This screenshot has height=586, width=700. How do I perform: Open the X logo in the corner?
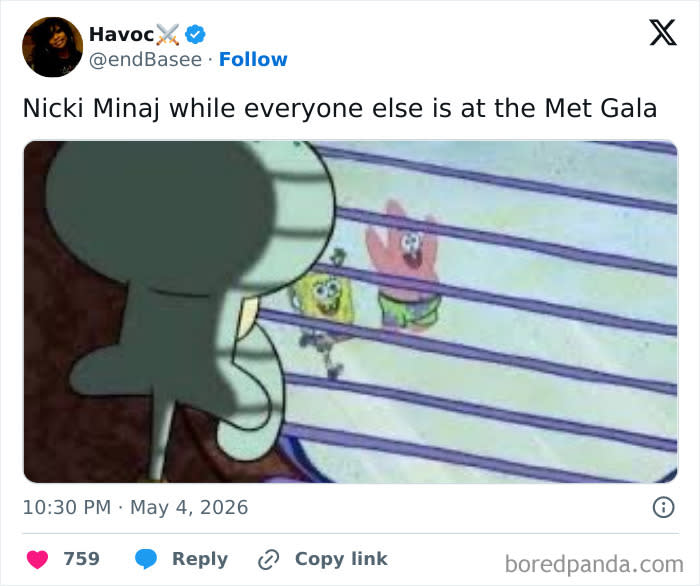point(663,32)
